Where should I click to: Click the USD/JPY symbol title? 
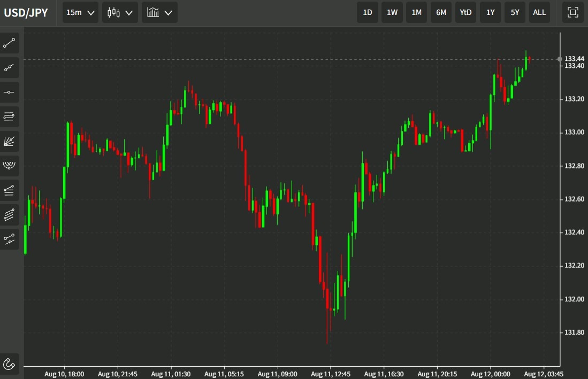click(x=26, y=13)
